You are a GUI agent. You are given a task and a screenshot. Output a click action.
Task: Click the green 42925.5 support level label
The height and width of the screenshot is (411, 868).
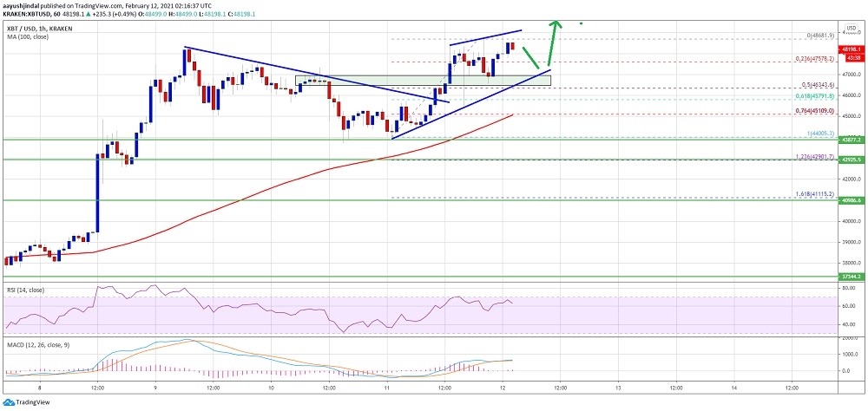coord(852,160)
